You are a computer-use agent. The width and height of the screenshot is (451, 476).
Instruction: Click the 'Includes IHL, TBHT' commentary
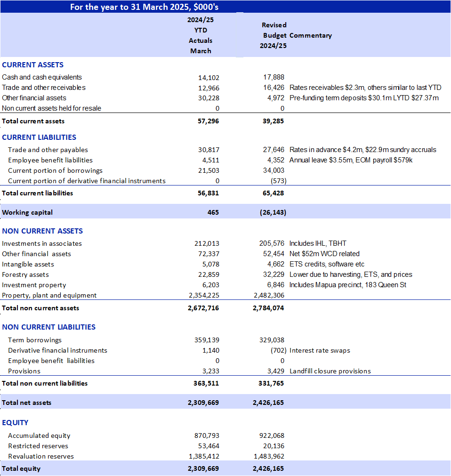point(318,243)
